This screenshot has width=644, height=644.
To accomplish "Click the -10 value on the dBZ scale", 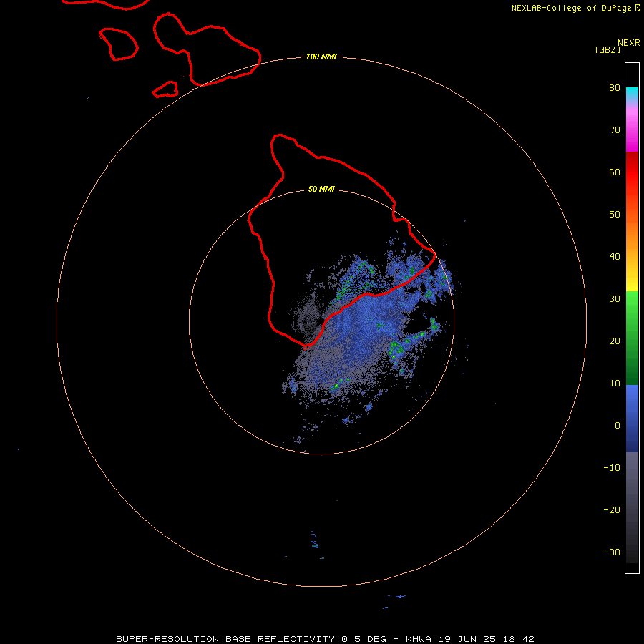I will (x=612, y=468).
